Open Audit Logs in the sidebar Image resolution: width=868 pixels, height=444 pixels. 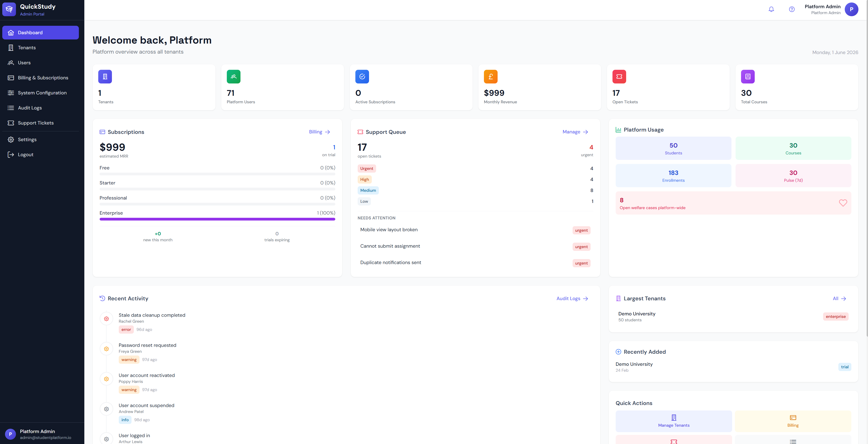[x=40, y=108]
